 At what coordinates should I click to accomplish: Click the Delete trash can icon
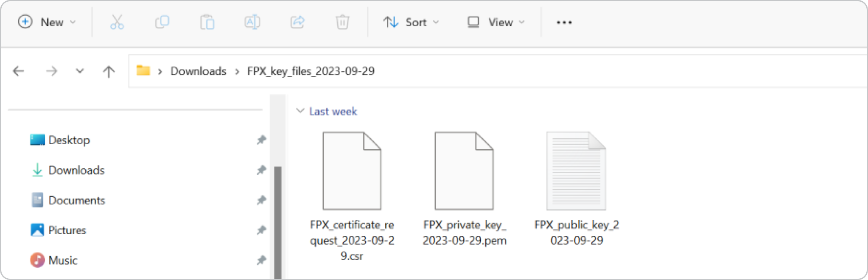tap(342, 22)
